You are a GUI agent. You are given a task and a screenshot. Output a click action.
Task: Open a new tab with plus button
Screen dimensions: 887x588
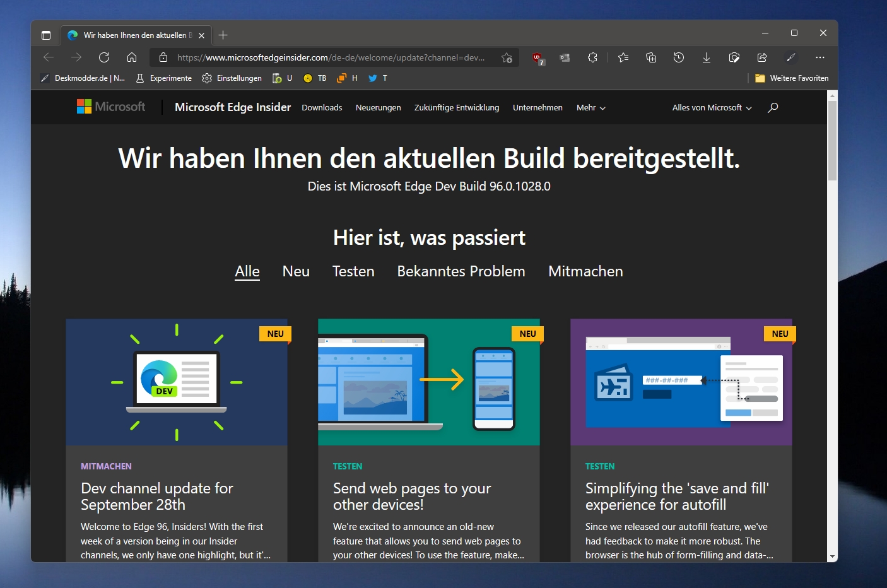pos(223,35)
